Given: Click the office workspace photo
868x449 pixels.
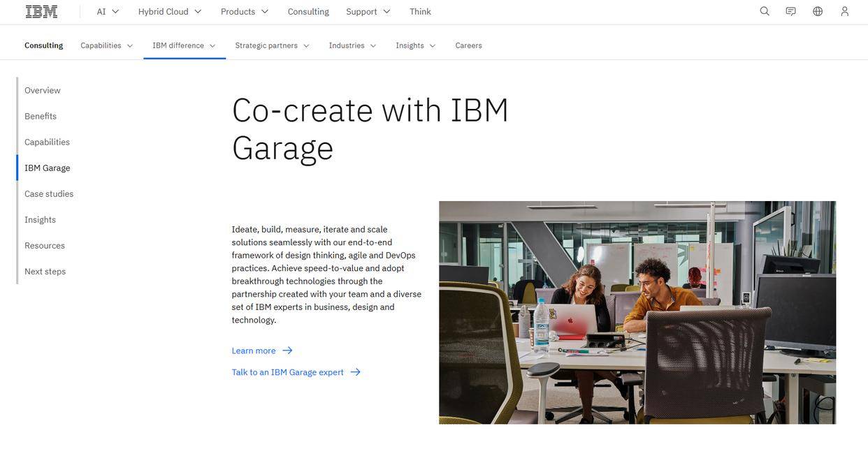Looking at the screenshot, I should [637, 312].
